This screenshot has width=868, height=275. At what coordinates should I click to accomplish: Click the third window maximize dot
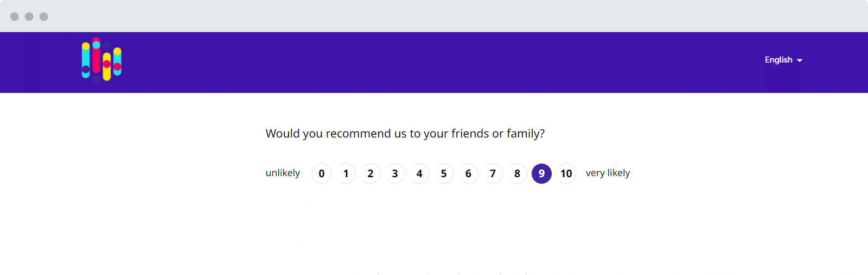point(44,16)
